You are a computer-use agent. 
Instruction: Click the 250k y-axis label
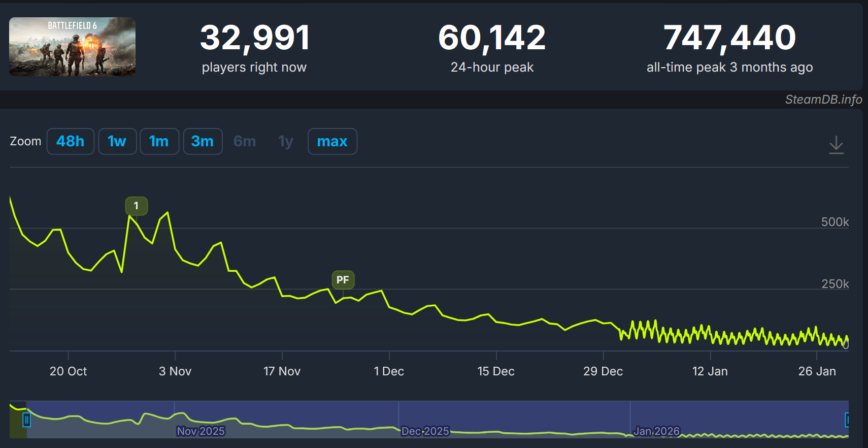click(x=835, y=284)
